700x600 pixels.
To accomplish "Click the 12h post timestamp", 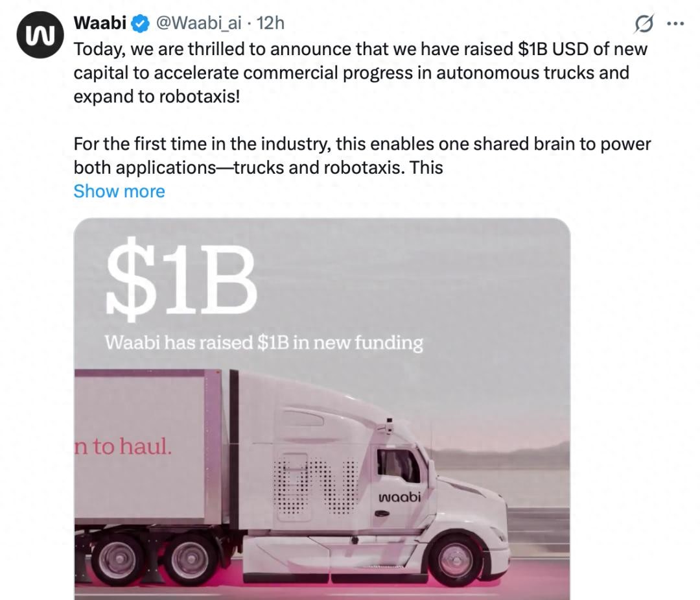I will [271, 23].
